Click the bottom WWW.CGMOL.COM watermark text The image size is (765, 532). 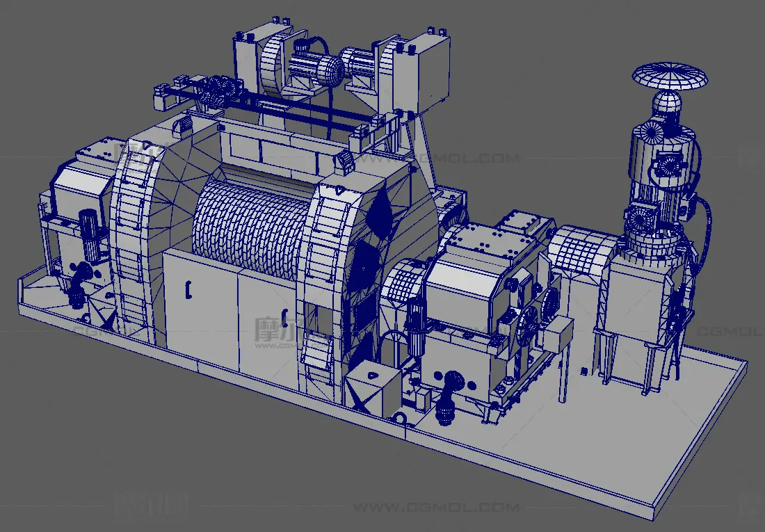[435, 507]
